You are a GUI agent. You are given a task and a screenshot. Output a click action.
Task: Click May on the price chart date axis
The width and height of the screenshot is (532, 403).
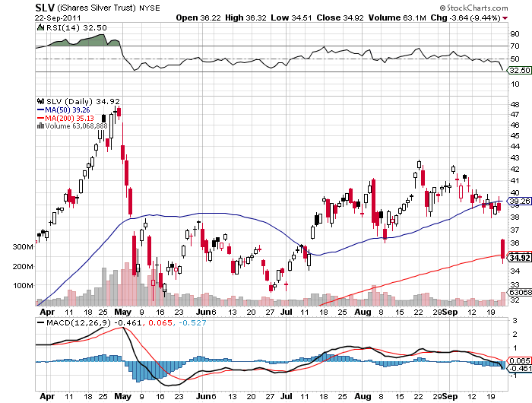122,312
